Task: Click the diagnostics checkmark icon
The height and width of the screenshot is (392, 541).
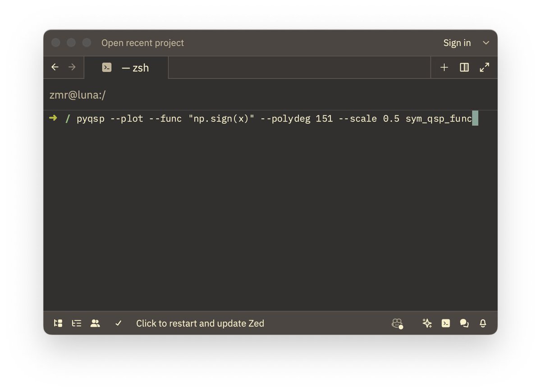Action: (119, 323)
